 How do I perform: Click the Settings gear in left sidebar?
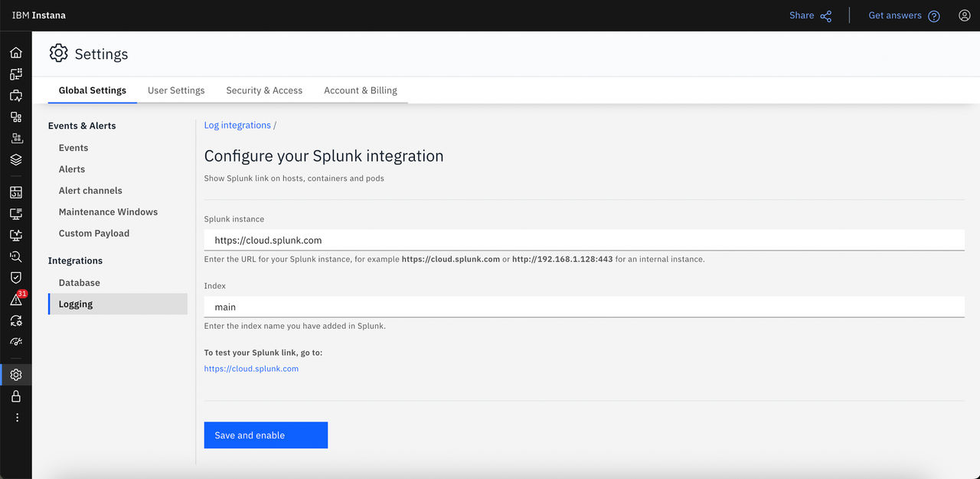tap(16, 375)
